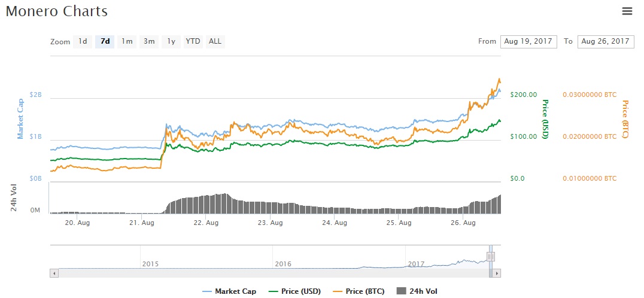Click 2017 in the navigator timeline
The width and height of the screenshot is (644, 298).
415,263
